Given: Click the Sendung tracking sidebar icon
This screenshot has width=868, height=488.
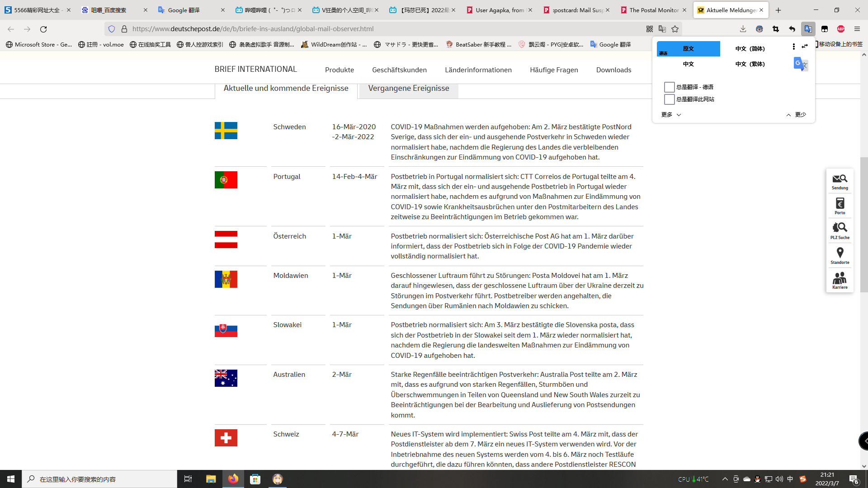Looking at the screenshot, I should [x=840, y=182].
